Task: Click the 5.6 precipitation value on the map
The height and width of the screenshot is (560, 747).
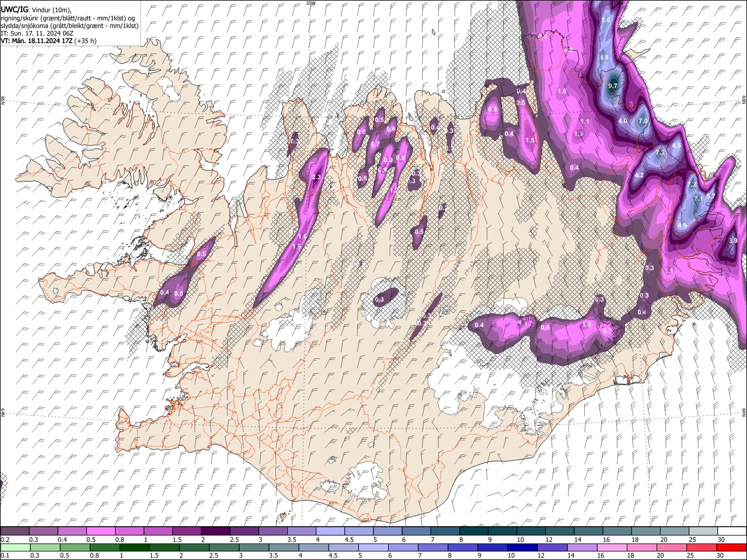Action: (x=605, y=20)
